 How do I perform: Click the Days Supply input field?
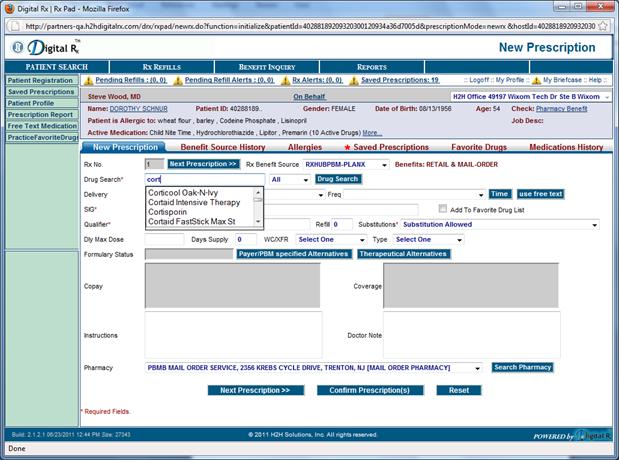247,240
